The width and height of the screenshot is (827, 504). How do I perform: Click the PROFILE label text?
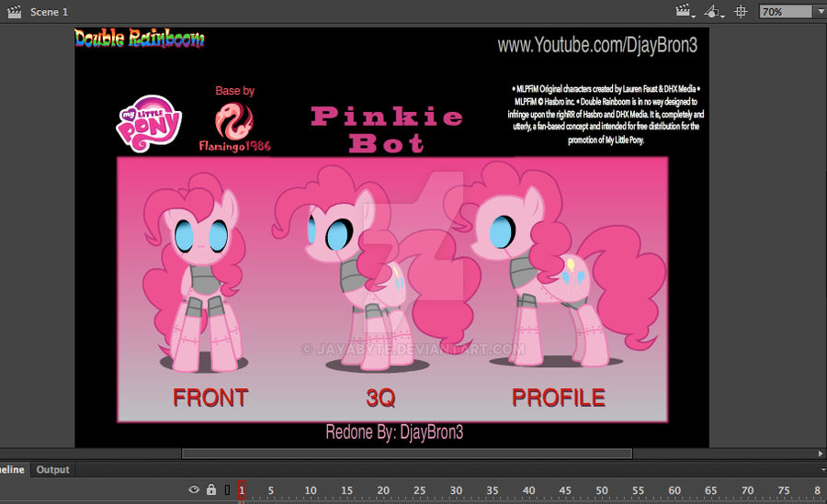(558, 398)
